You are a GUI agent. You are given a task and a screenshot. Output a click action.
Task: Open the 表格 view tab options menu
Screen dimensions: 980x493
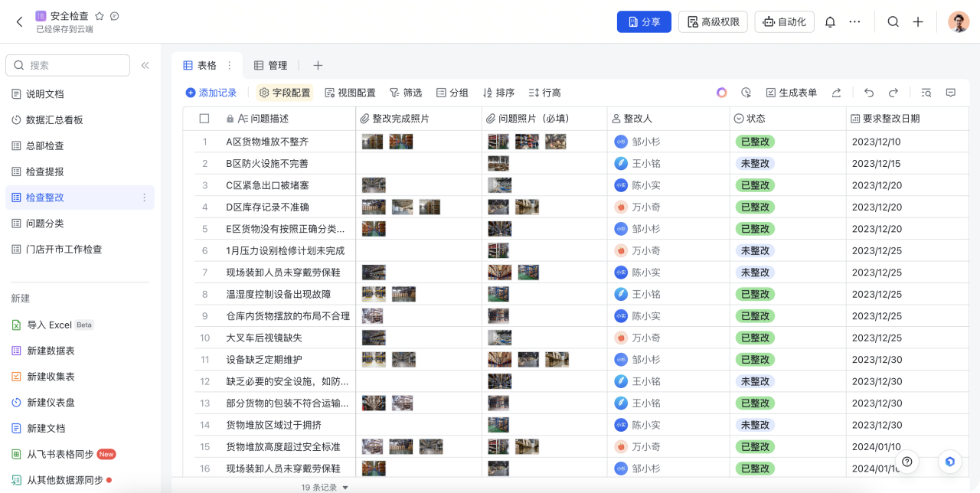229,66
